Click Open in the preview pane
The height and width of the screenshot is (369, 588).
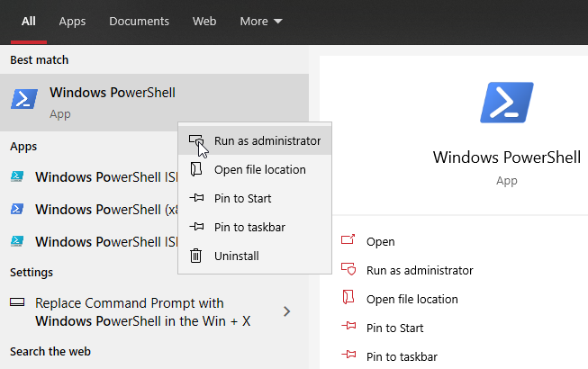(380, 241)
